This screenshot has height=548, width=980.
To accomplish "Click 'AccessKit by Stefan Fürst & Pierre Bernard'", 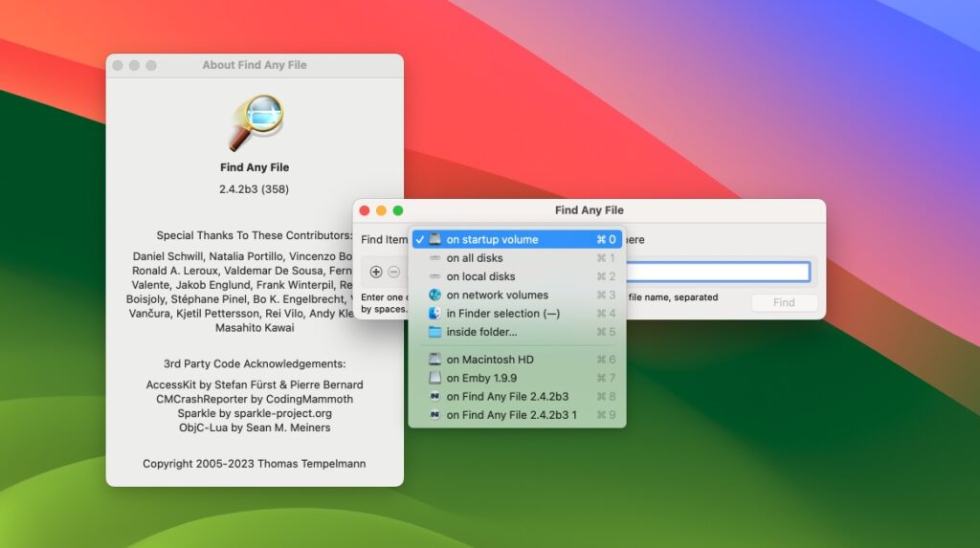I will (x=255, y=384).
